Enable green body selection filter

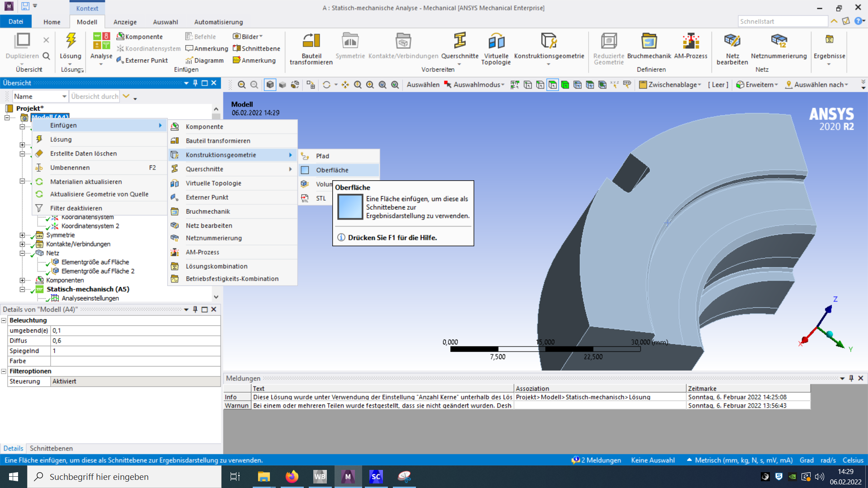coord(565,84)
